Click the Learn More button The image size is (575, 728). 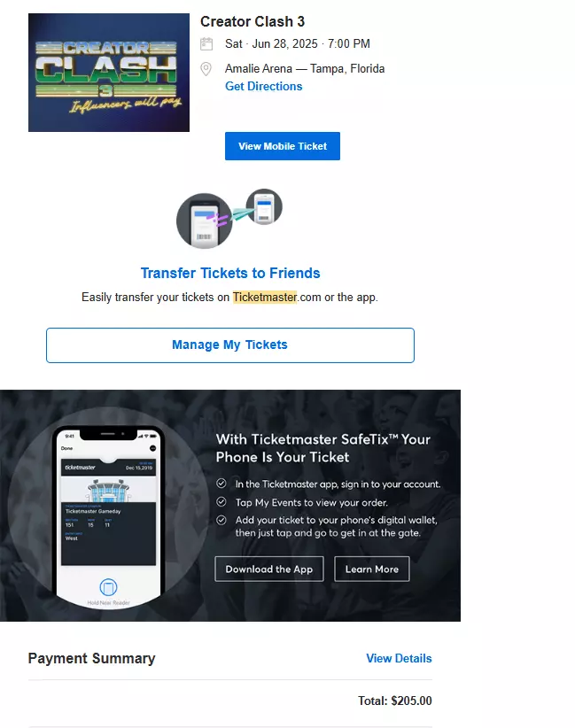[x=372, y=569]
